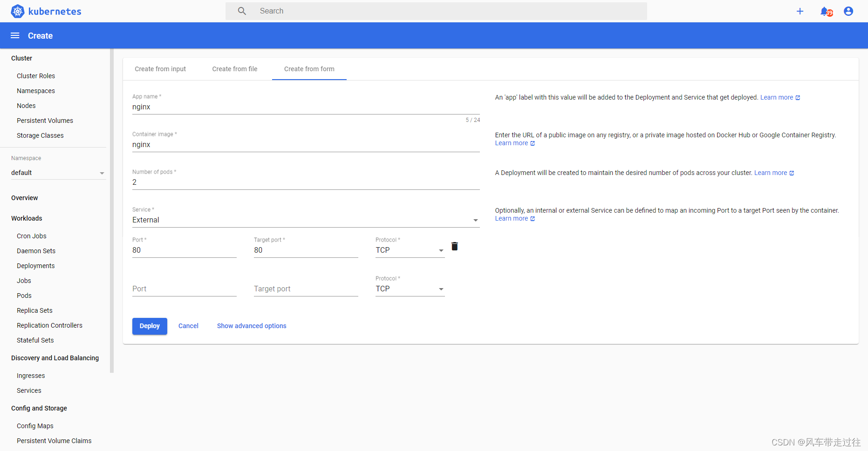Click the search magnifier icon

(242, 10)
